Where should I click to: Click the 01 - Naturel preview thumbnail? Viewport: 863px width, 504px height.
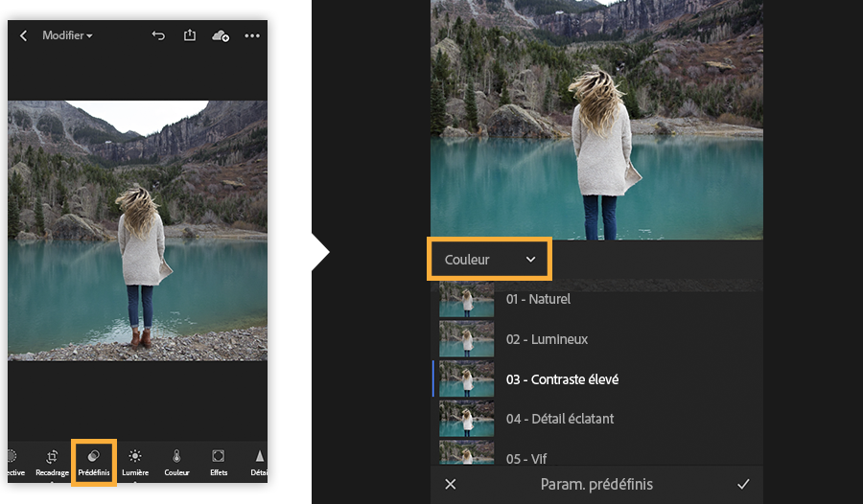[466, 299]
